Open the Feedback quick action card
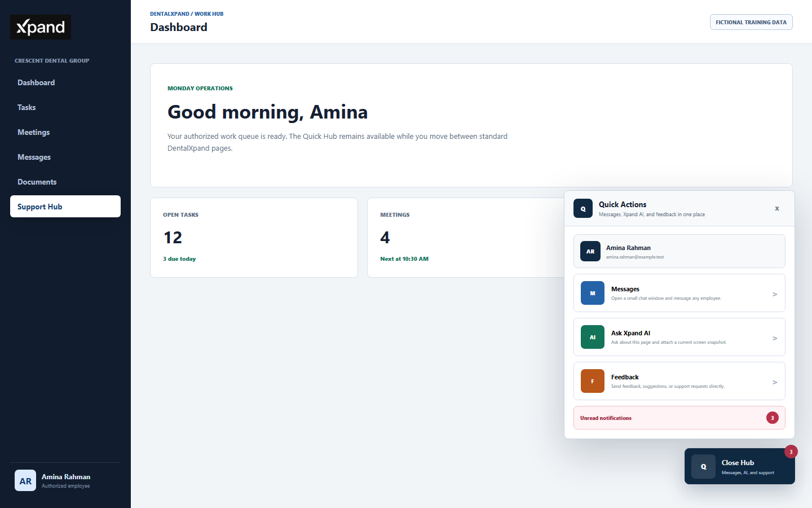This screenshot has height=508, width=812. tap(679, 381)
